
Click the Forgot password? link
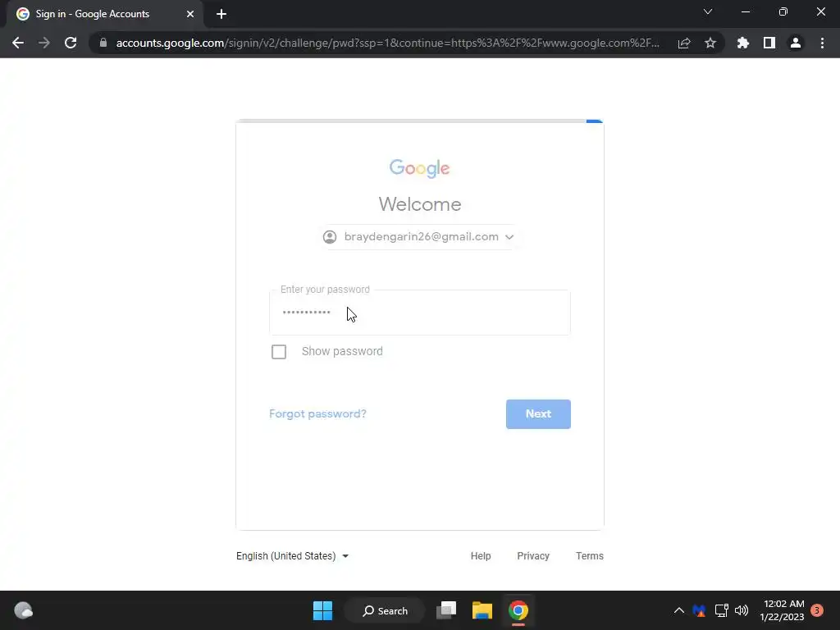[317, 413]
